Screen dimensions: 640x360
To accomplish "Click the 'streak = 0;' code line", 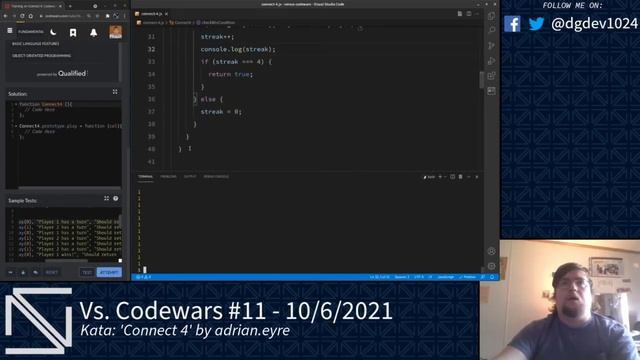I will point(221,112).
